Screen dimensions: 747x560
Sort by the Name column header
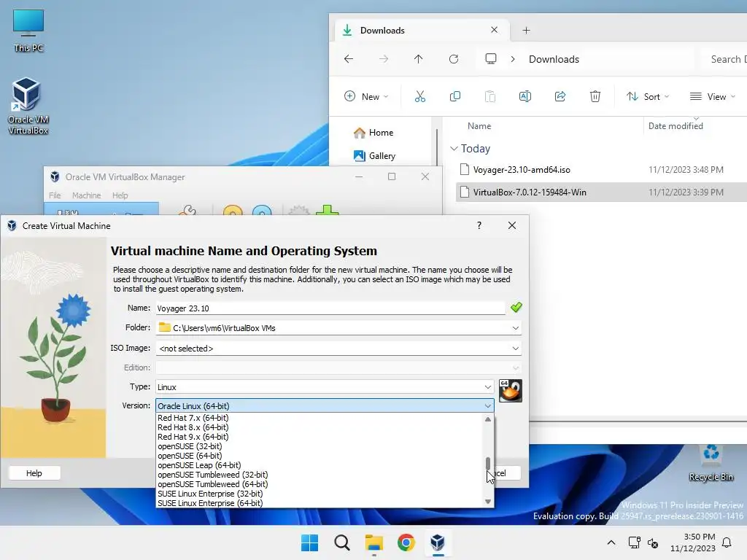(479, 125)
